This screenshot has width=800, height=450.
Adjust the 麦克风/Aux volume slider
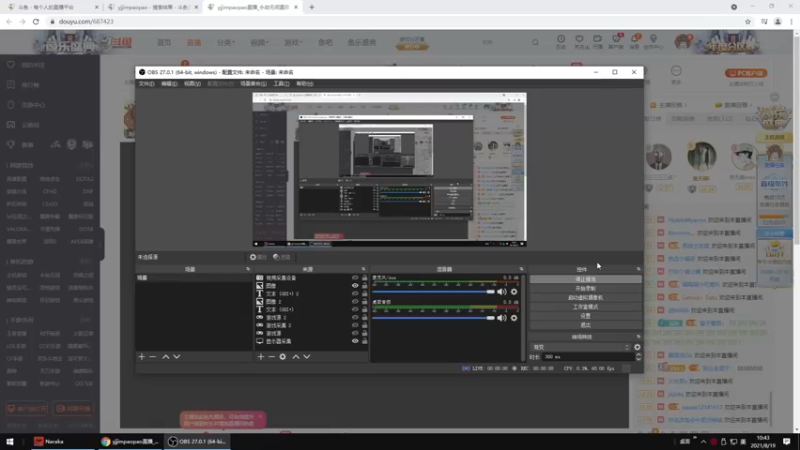[x=434, y=292]
